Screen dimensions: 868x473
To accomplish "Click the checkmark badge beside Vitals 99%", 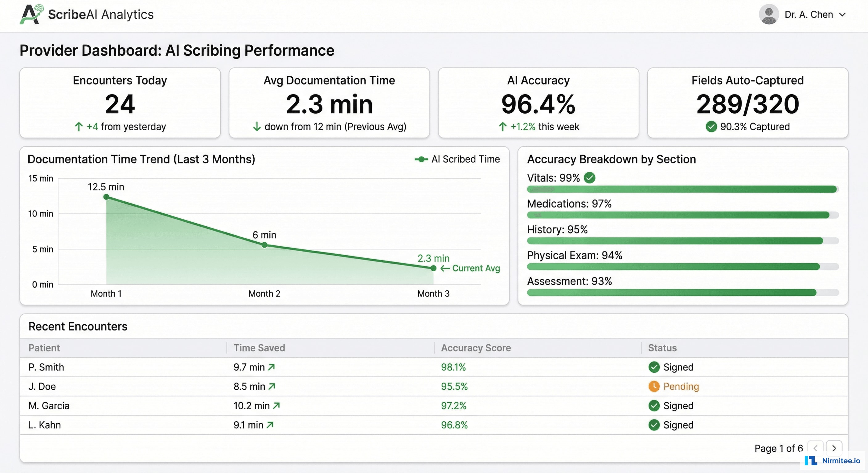I will (589, 178).
